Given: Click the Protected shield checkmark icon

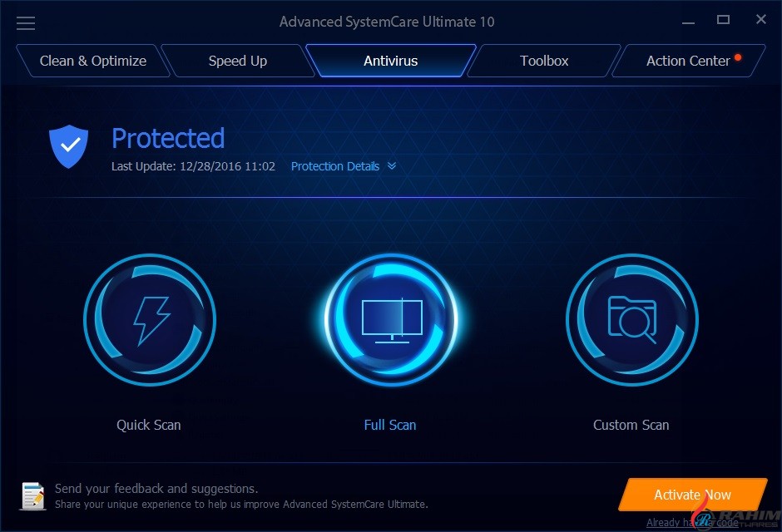Looking at the screenshot, I should 69,146.
